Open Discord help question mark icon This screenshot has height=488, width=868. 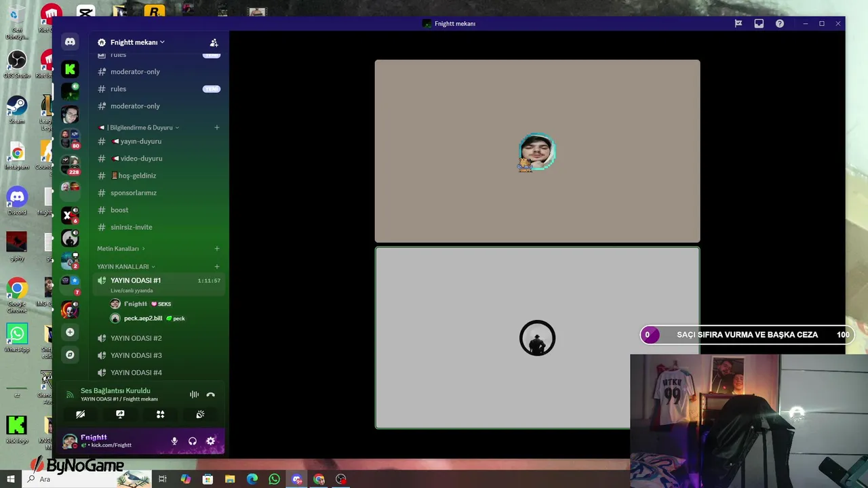coord(780,24)
